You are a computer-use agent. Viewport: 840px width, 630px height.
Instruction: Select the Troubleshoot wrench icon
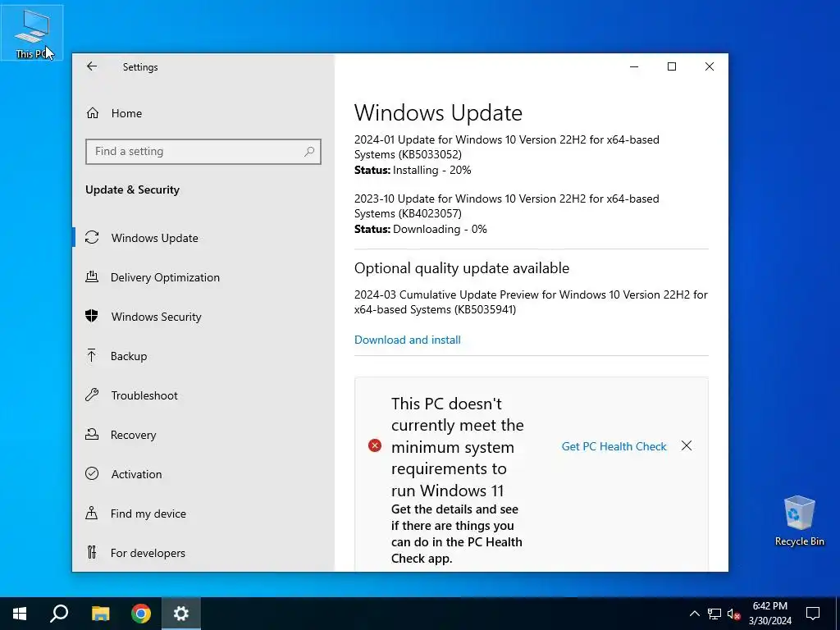point(92,395)
